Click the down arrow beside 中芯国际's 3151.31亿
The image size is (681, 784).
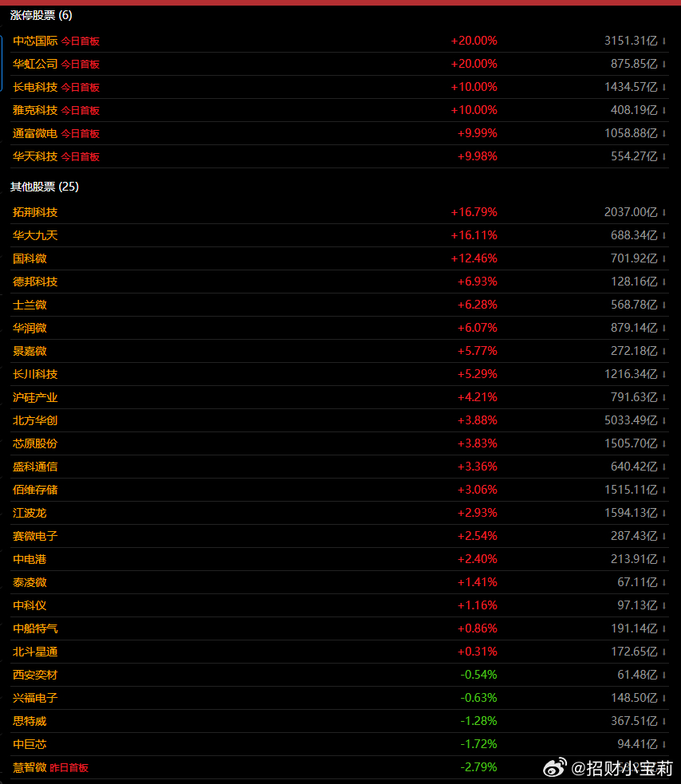click(x=664, y=41)
